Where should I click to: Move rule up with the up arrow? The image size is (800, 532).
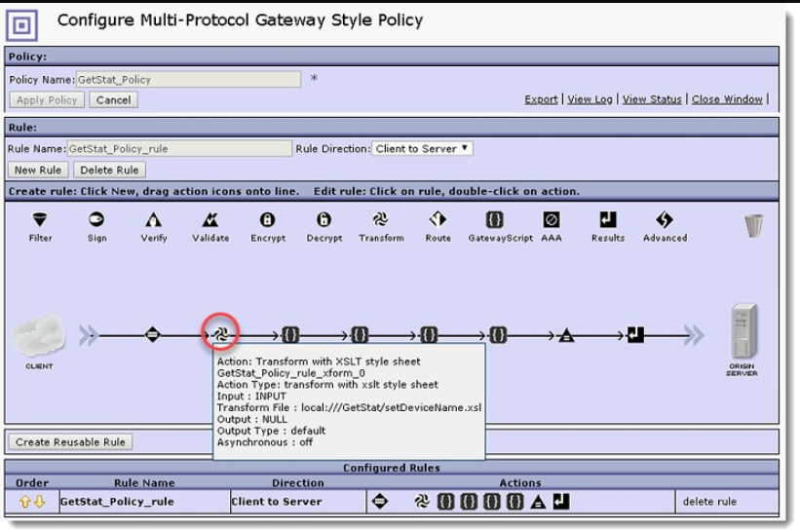[x=25, y=502]
